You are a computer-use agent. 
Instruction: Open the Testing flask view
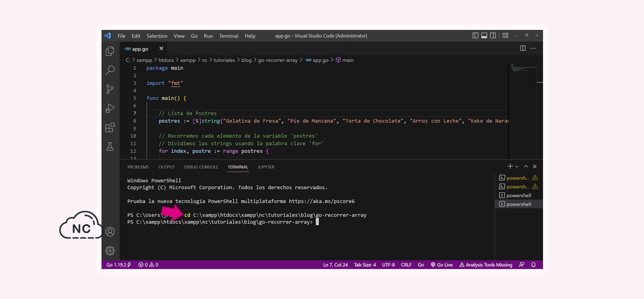tap(110, 146)
